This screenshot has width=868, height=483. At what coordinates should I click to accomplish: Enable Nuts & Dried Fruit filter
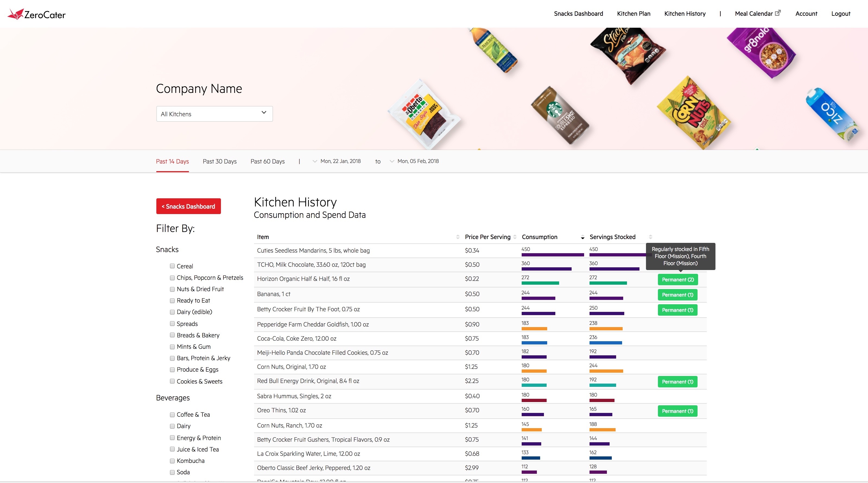click(172, 289)
